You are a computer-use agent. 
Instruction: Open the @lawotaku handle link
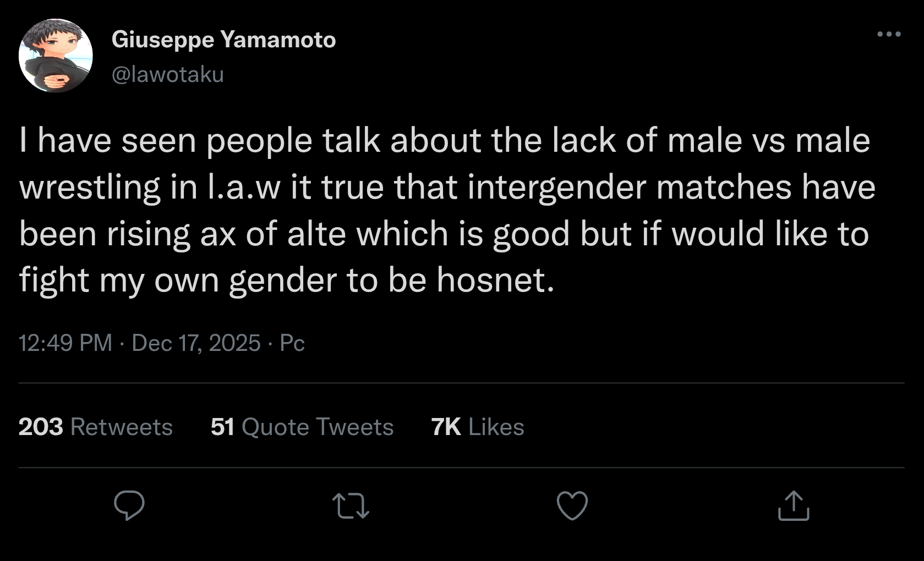pos(168,74)
